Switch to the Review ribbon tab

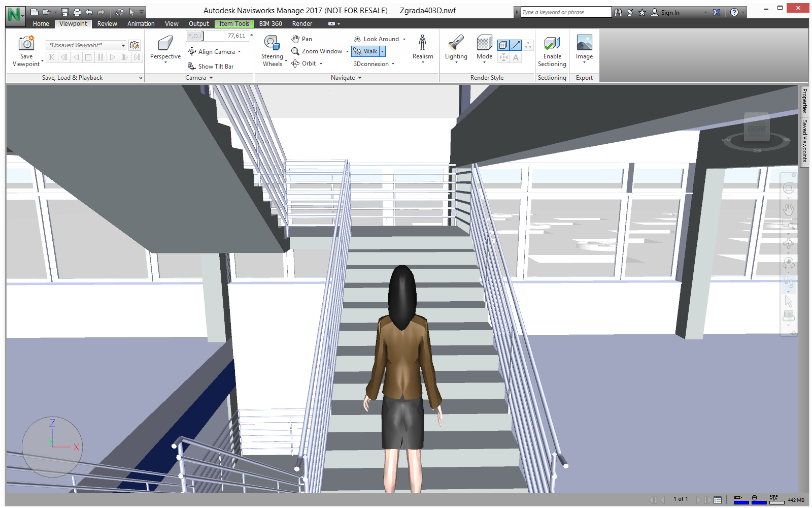[x=107, y=24]
